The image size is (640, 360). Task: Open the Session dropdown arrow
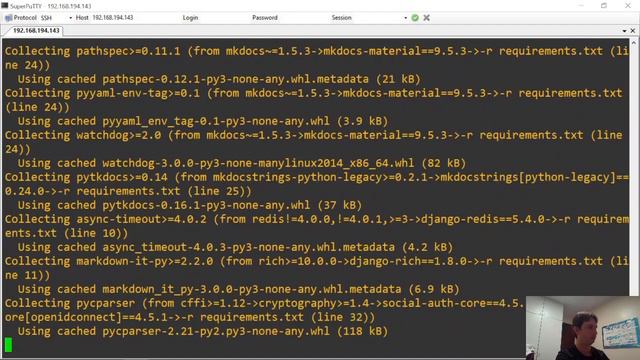[x=405, y=18]
